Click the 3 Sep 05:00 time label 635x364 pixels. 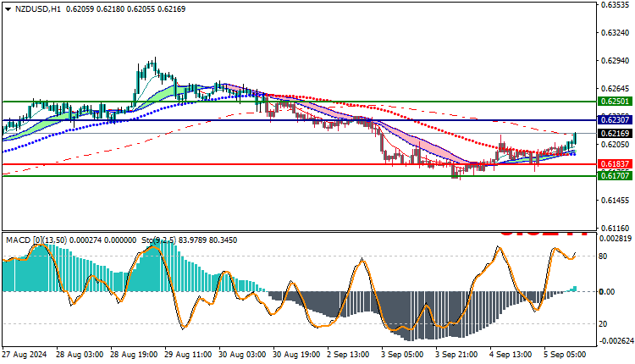click(x=402, y=355)
